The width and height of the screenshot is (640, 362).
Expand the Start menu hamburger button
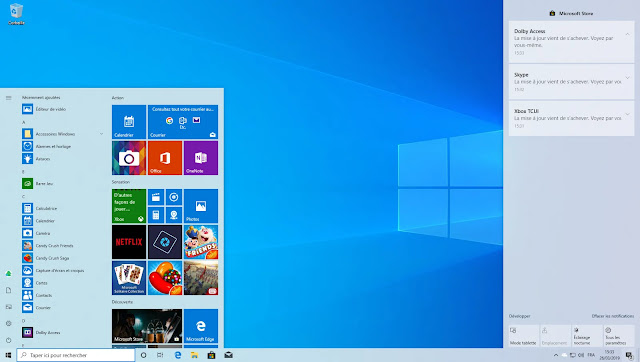(9, 98)
